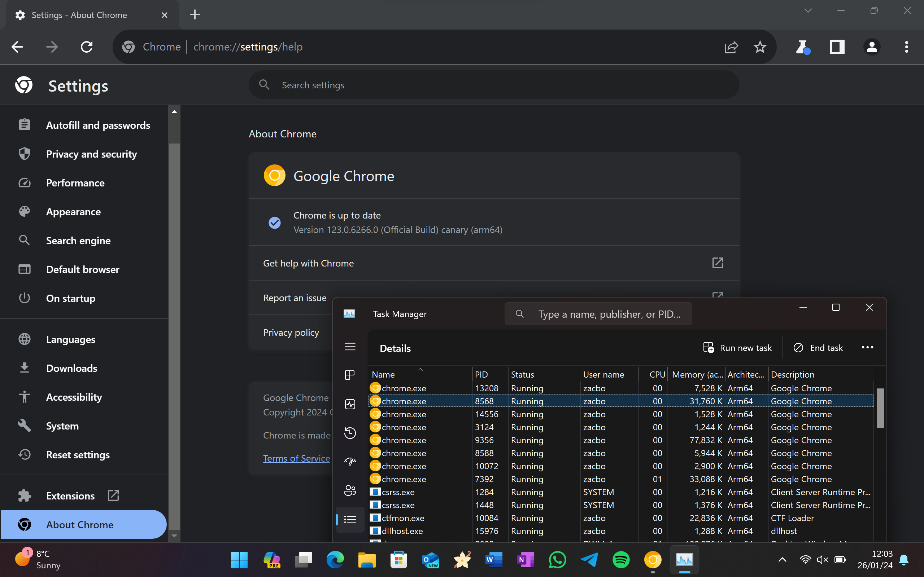The height and width of the screenshot is (577, 924).
Task: Click the share page icon in the toolbar
Action: [x=731, y=47]
